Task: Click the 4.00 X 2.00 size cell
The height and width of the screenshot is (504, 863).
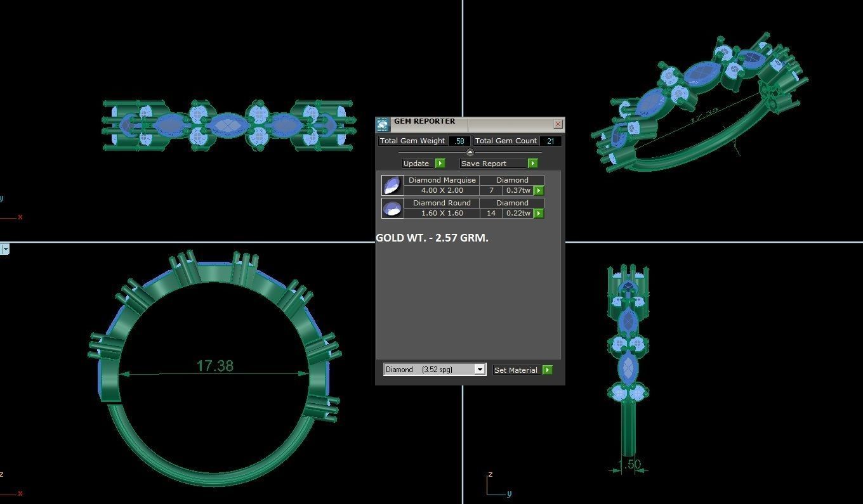Action: (442, 190)
